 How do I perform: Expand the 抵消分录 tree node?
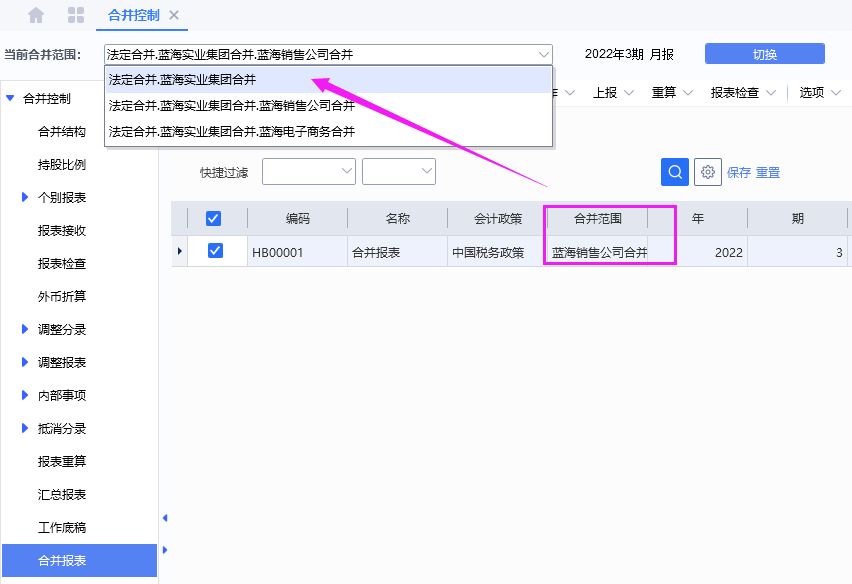point(26,428)
